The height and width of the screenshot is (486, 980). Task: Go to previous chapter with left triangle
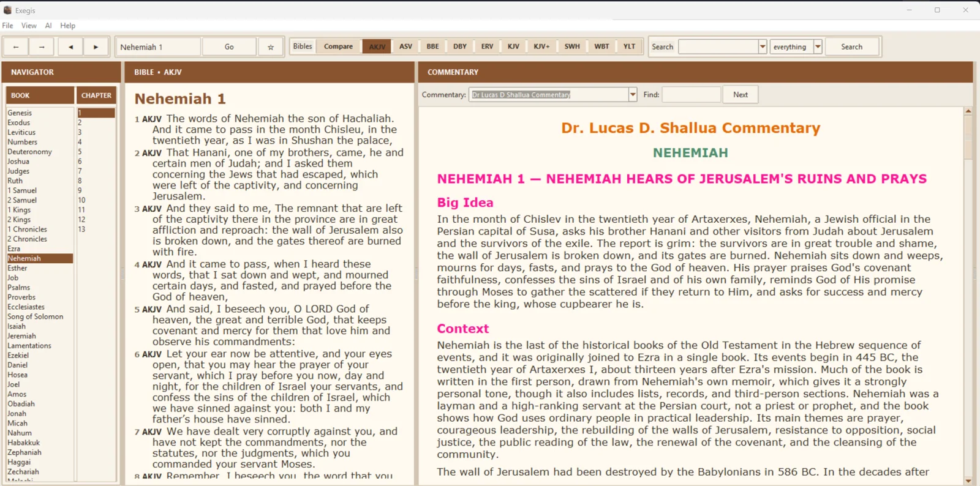click(71, 47)
